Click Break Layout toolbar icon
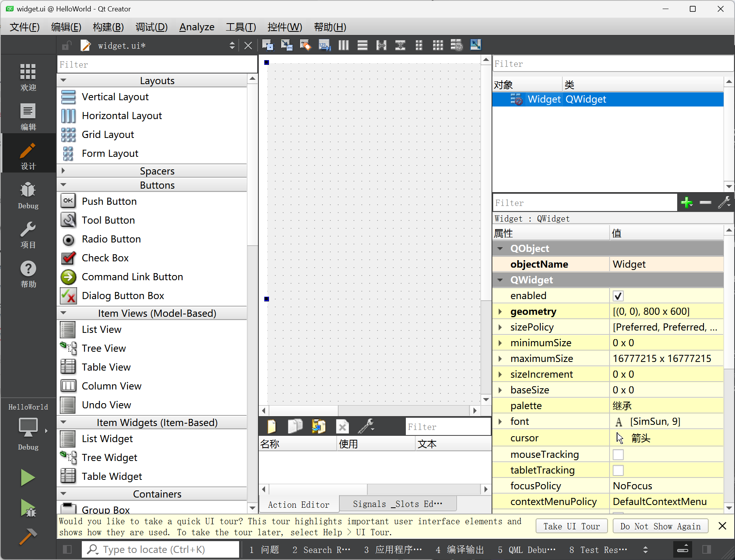Image resolution: width=735 pixels, height=560 pixels. (457, 45)
